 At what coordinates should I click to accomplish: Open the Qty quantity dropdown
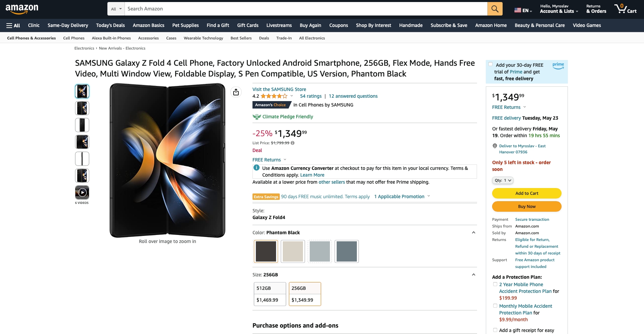(503, 180)
